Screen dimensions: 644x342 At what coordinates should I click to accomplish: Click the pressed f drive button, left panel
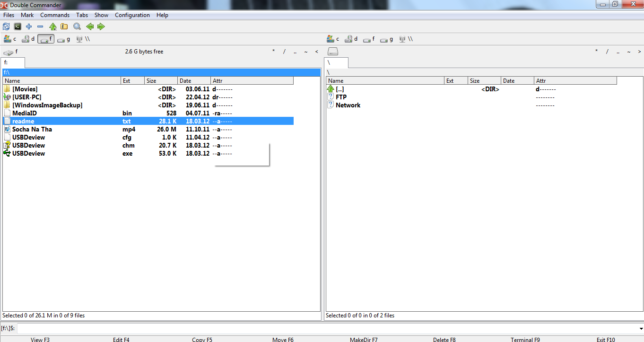[x=46, y=39]
